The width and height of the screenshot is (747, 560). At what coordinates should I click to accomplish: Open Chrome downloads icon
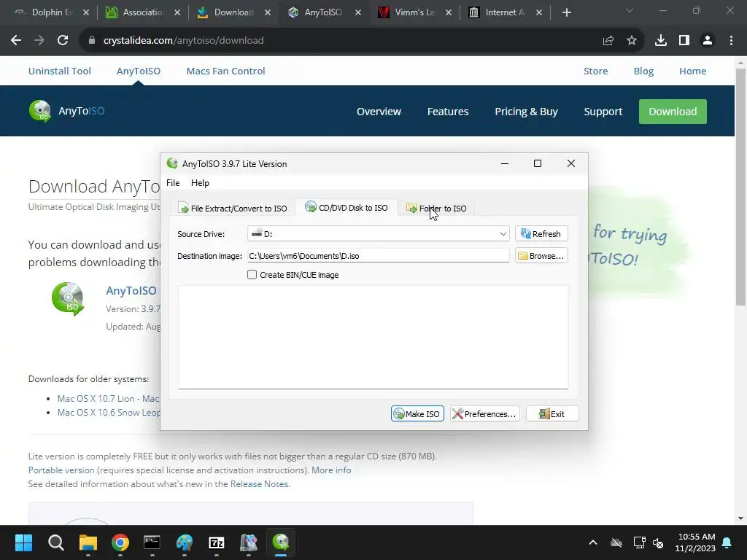point(660,41)
